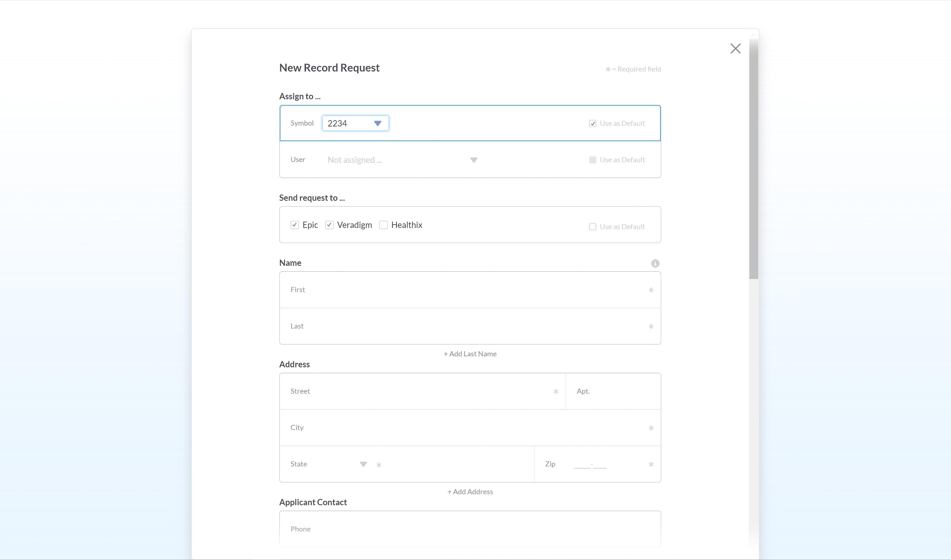Click the + Add Address link
The height and width of the screenshot is (560, 951).
click(x=470, y=492)
